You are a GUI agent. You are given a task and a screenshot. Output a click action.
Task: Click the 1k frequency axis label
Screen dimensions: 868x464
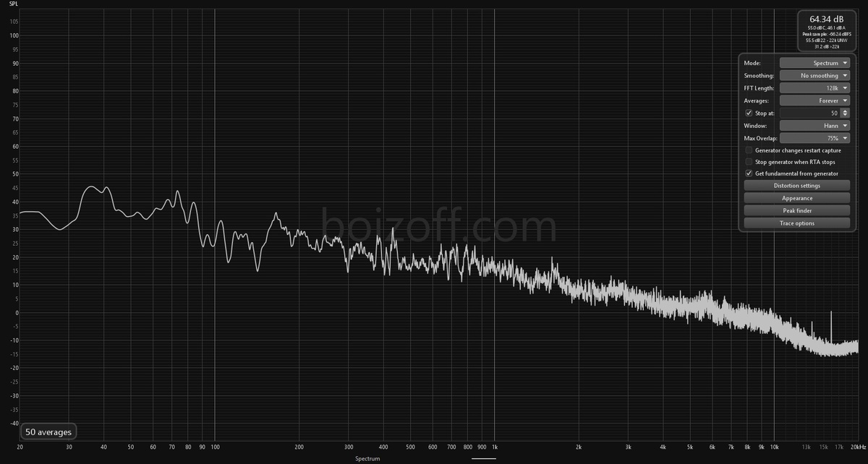click(x=494, y=447)
